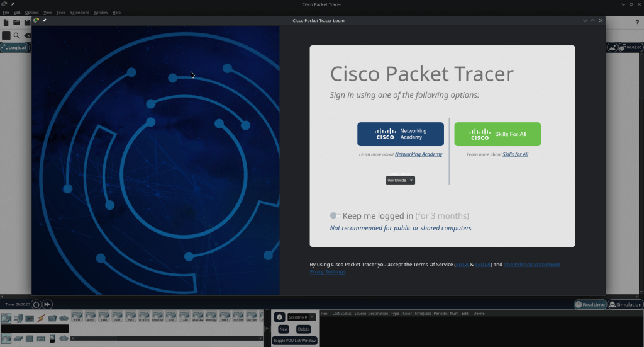Follow the Skills for All learn more link

click(x=516, y=154)
